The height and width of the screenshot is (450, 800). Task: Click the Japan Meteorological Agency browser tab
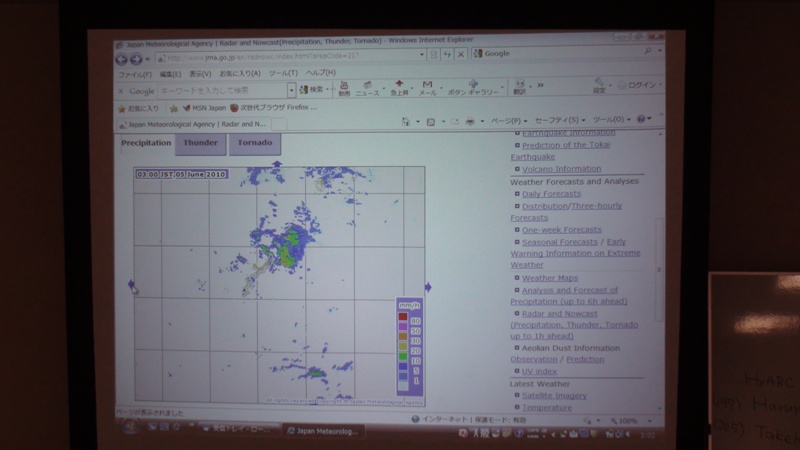point(194,124)
